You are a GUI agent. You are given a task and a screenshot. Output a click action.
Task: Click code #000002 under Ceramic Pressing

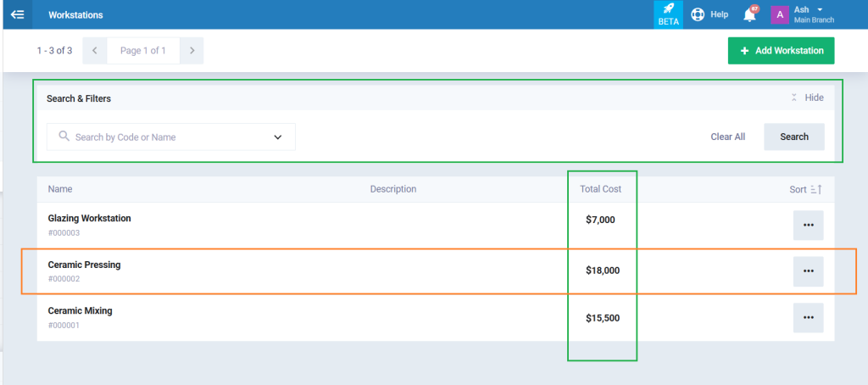click(x=64, y=279)
